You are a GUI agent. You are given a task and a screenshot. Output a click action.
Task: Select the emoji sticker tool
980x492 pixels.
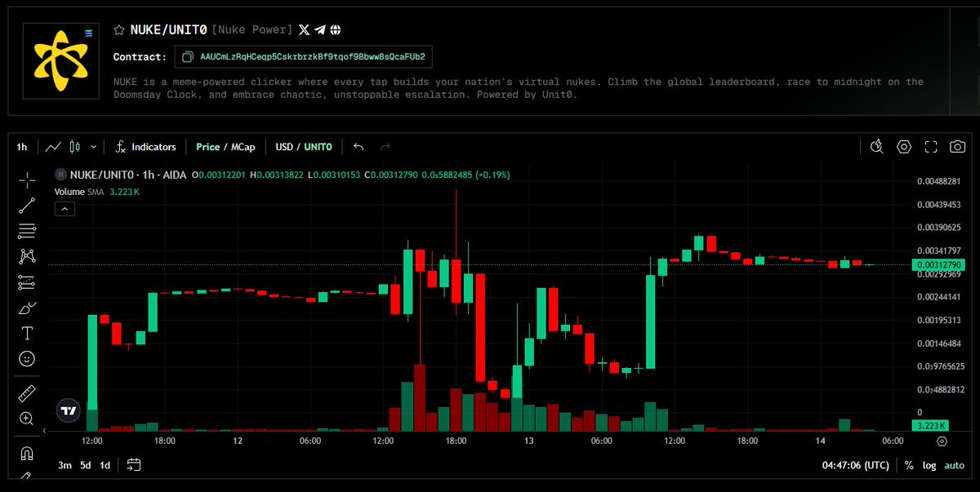pyautogui.click(x=26, y=358)
